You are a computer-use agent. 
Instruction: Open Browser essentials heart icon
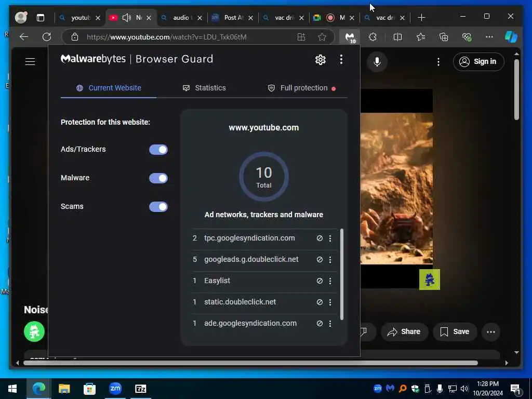(467, 37)
